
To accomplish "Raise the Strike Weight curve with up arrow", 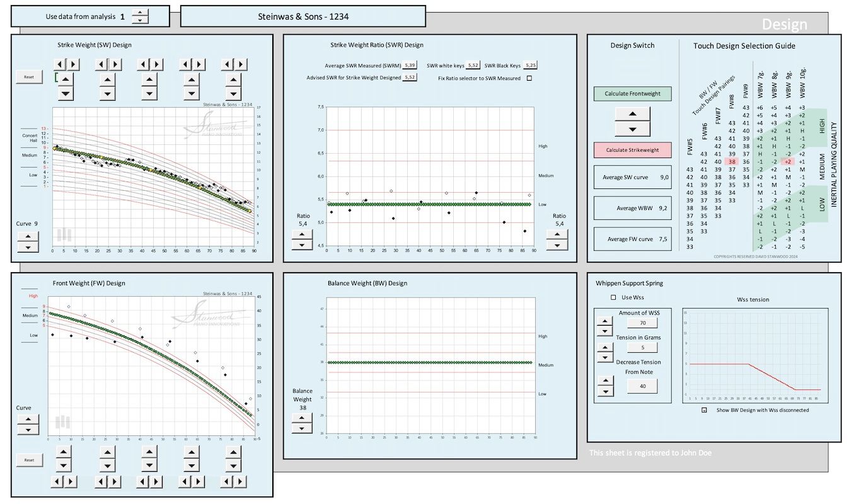I will coord(28,236).
